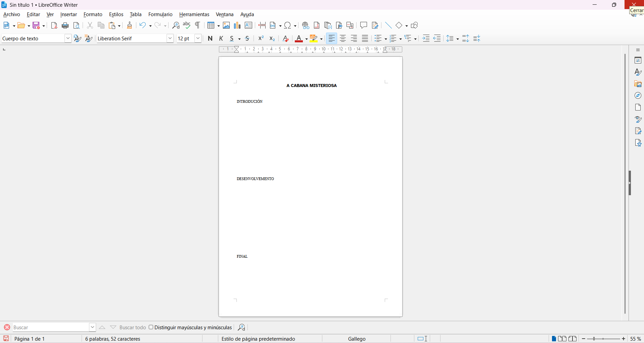Enable Distinguir mayúsculas y minúsculas checkbox
This screenshot has height=343, width=644.
point(151,327)
